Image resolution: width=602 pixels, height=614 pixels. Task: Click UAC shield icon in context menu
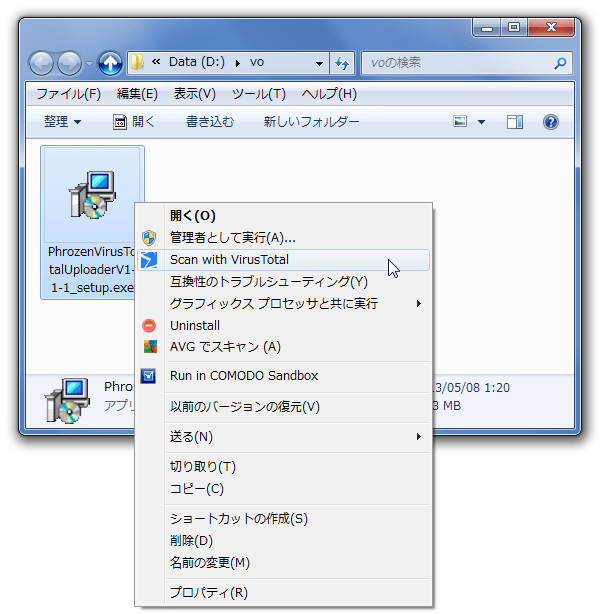[149, 238]
